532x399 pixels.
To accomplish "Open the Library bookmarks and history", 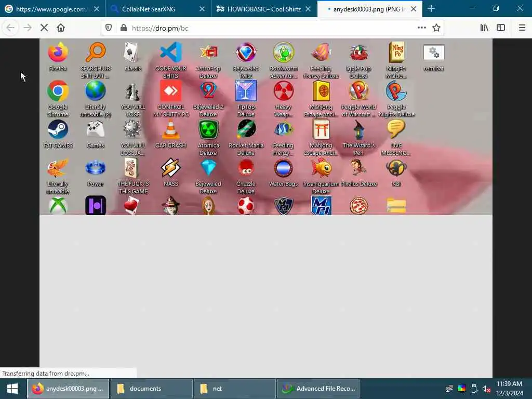I will 484,28.
